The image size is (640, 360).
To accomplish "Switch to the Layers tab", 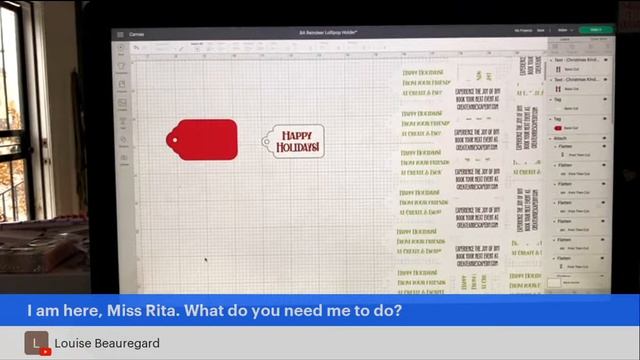I will (564, 39).
